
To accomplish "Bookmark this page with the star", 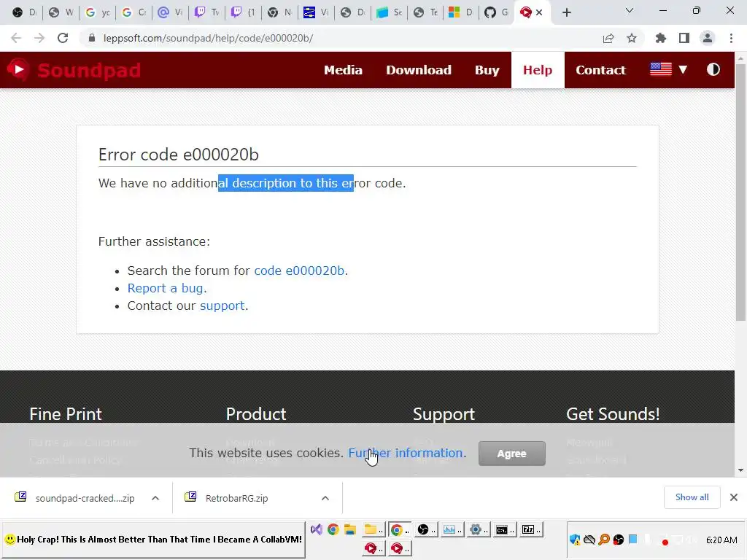I will point(632,38).
